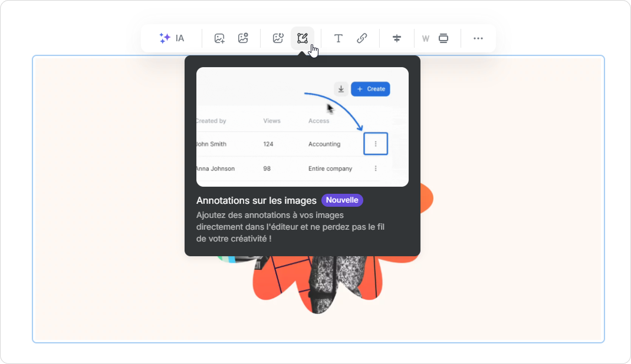Screen dimensions: 631x364
Task: Click the IA sparkle assistant button
Action: click(172, 38)
